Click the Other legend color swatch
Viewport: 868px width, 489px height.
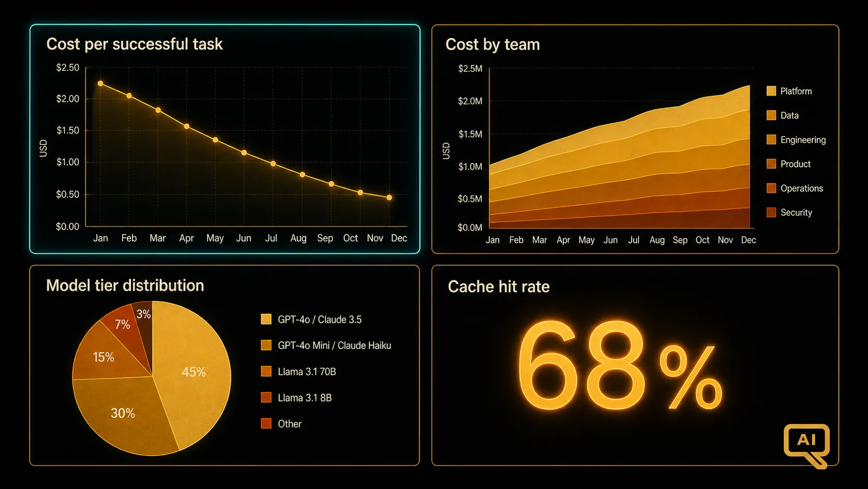point(266,424)
